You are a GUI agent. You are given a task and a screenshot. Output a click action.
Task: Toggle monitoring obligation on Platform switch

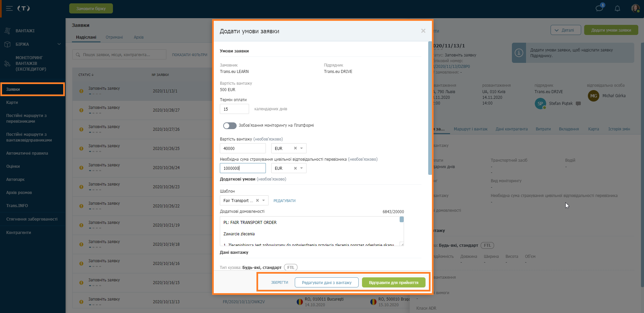(230, 125)
